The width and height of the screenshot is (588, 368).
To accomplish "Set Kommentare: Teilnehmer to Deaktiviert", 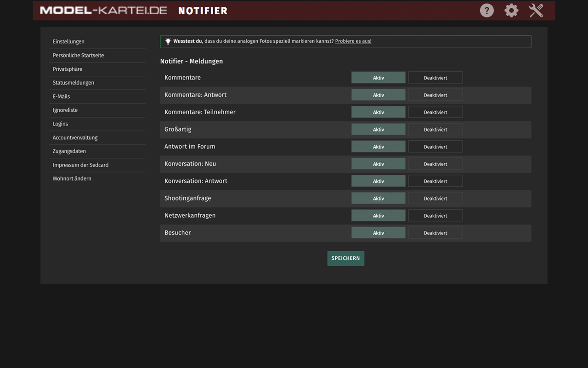I will click(435, 112).
